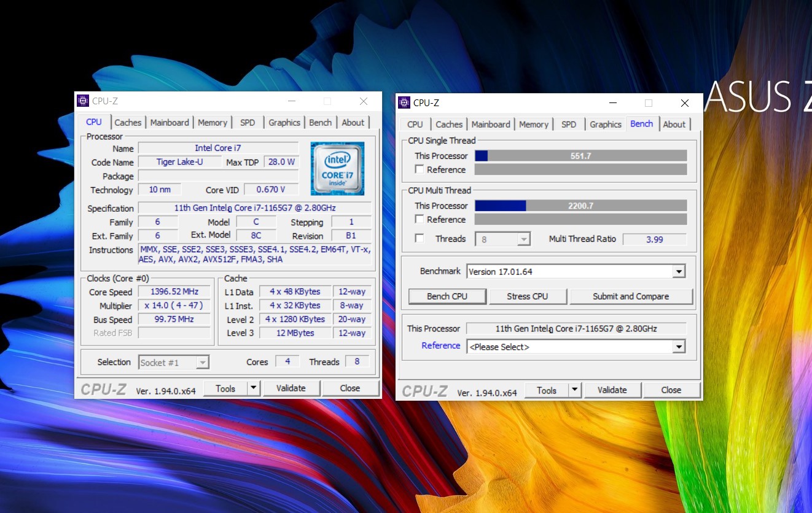The width and height of the screenshot is (812, 513).
Task: Open the Benchmark version dropdown
Action: click(x=576, y=271)
